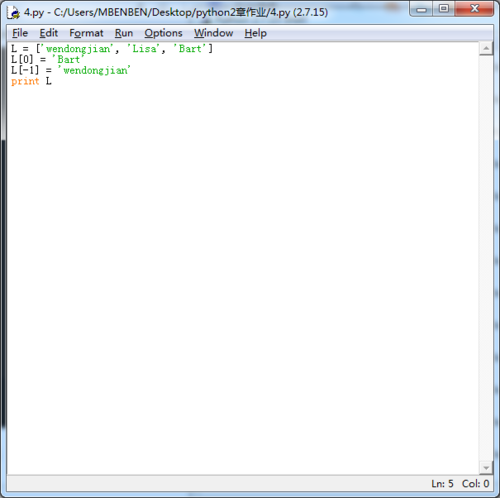Place cursor on the print L line
500x498 pixels.
point(31,81)
